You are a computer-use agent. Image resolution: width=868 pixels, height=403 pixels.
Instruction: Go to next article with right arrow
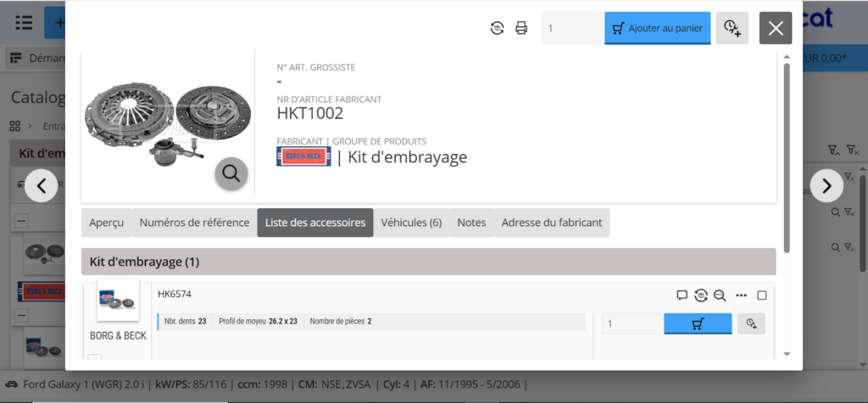826,185
